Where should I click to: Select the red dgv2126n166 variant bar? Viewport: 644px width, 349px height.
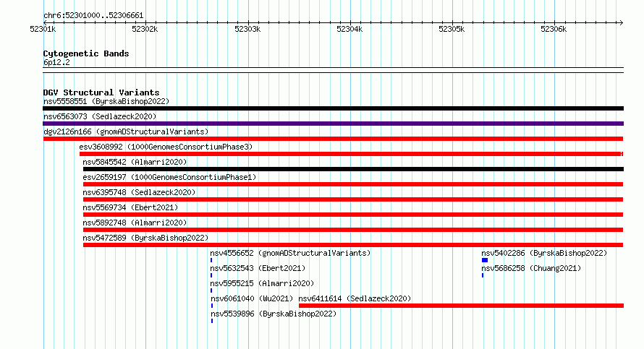click(333, 139)
